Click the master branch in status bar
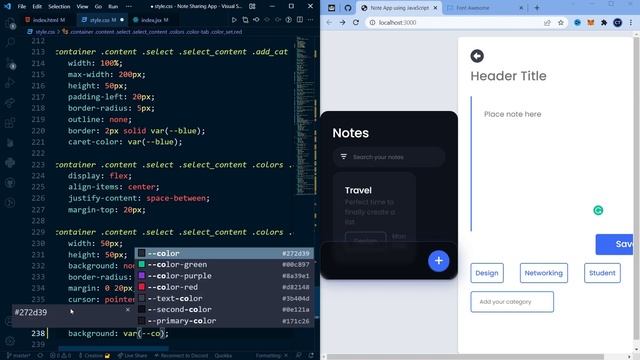This screenshot has height=360, width=640. pos(18,356)
